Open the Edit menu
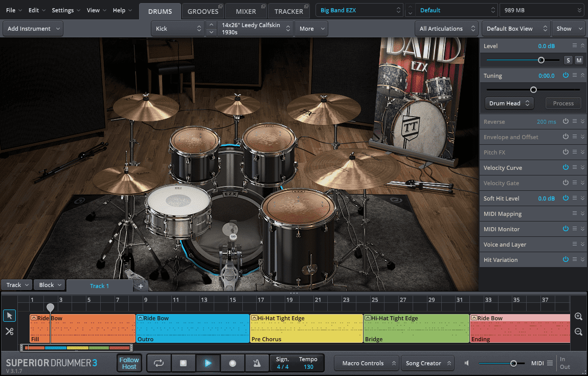This screenshot has height=376, width=588. tap(36, 10)
